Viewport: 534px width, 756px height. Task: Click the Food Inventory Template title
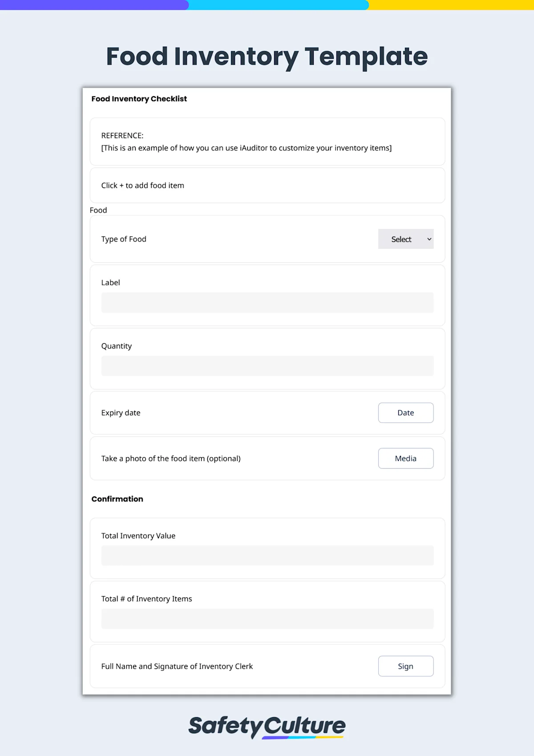pos(267,57)
